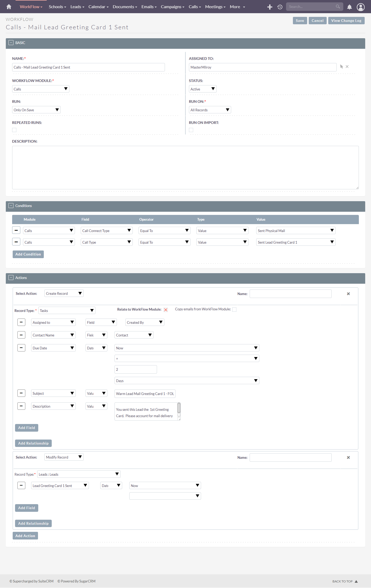Screen dimensions: 371x588
Task: Remove the Call Type condition
Action: (x=16, y=242)
